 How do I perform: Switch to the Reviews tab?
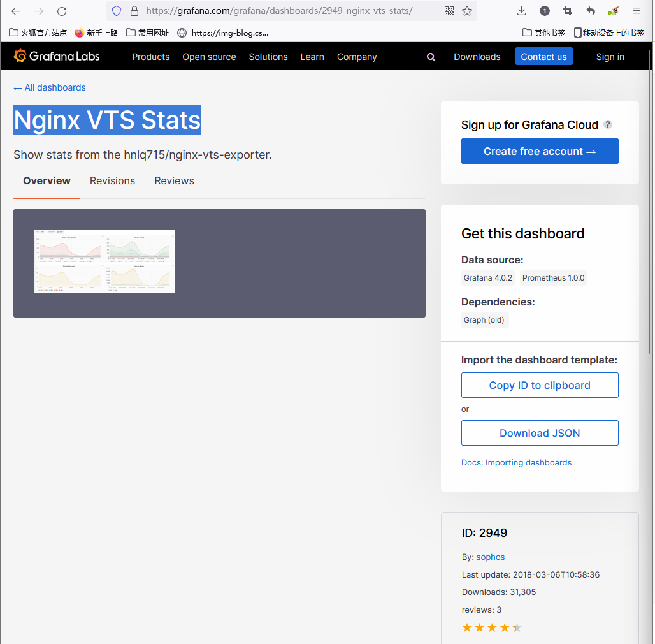[174, 181]
